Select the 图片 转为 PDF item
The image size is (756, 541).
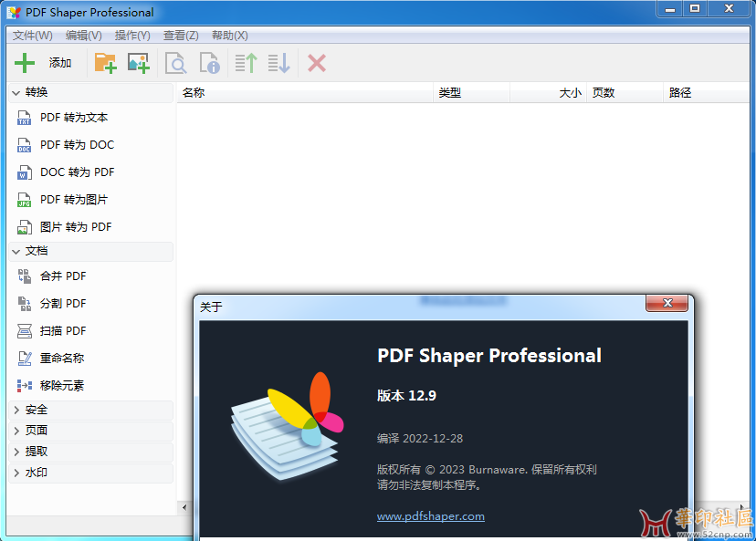(x=76, y=227)
